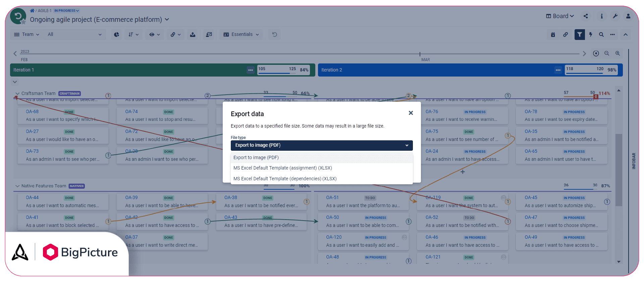
Task: Toggle the eye visibility options
Action: pos(155,34)
